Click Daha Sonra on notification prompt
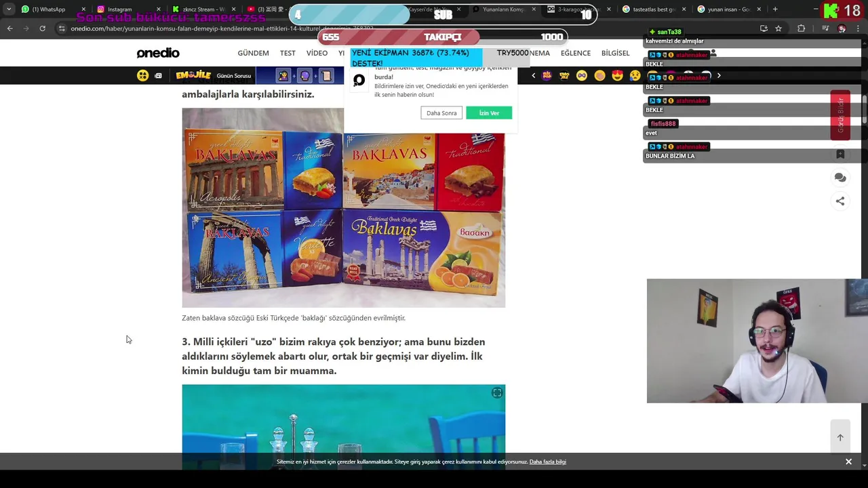 [441, 113]
